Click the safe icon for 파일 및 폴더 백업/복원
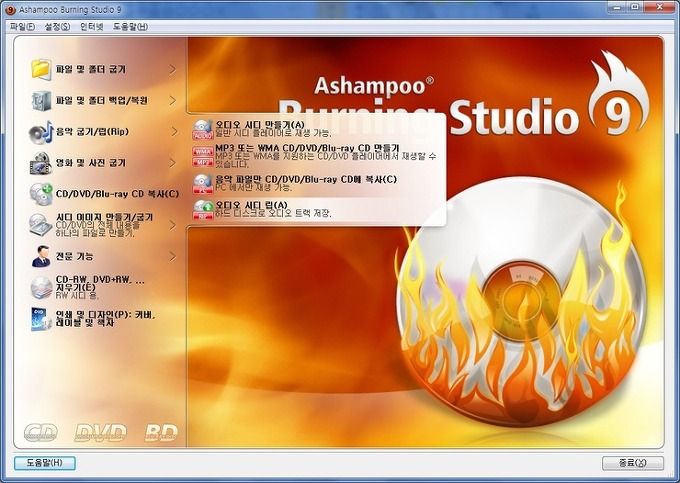 [x=41, y=101]
